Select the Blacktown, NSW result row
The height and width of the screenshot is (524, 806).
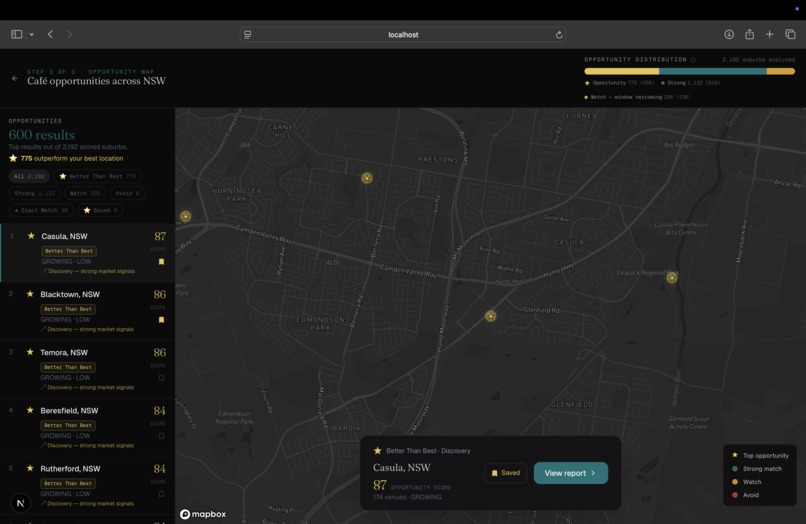click(x=87, y=311)
